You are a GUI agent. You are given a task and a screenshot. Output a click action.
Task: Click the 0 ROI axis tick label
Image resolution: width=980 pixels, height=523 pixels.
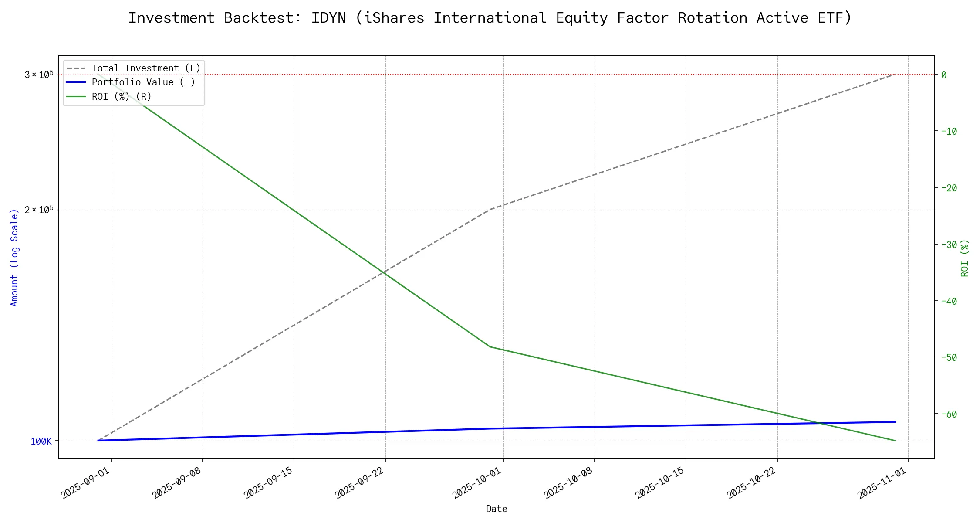click(x=944, y=75)
